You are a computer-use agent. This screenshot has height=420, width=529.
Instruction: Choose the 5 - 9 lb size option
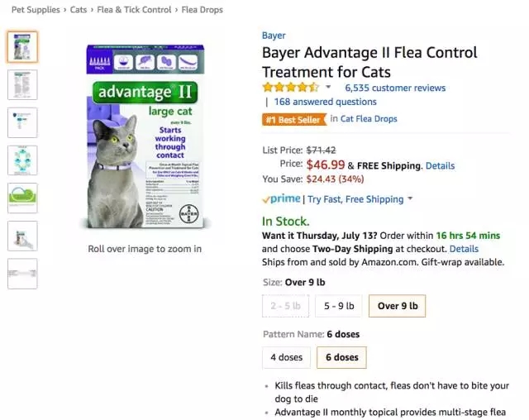339,306
